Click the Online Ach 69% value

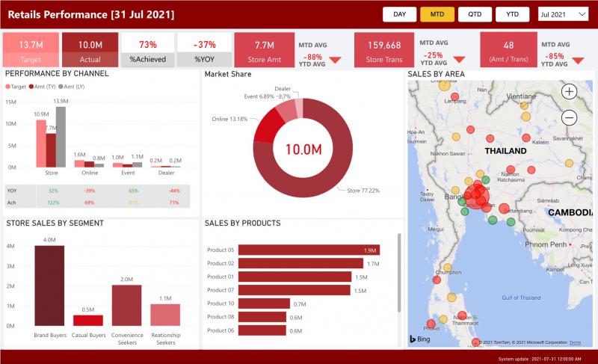pyautogui.click(x=89, y=203)
